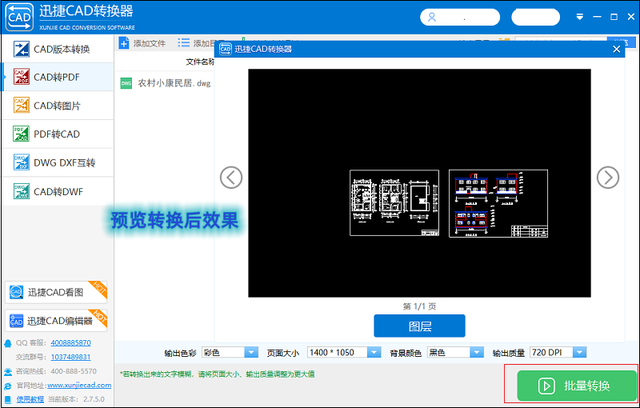640x408 pixels.
Task: Open the CAD版本转换 tab
Action: [58, 49]
